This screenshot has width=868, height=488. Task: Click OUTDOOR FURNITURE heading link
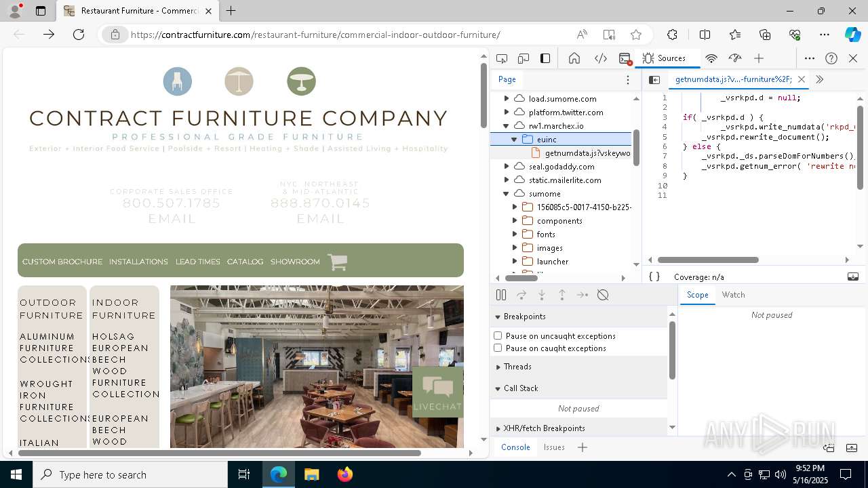pos(51,309)
